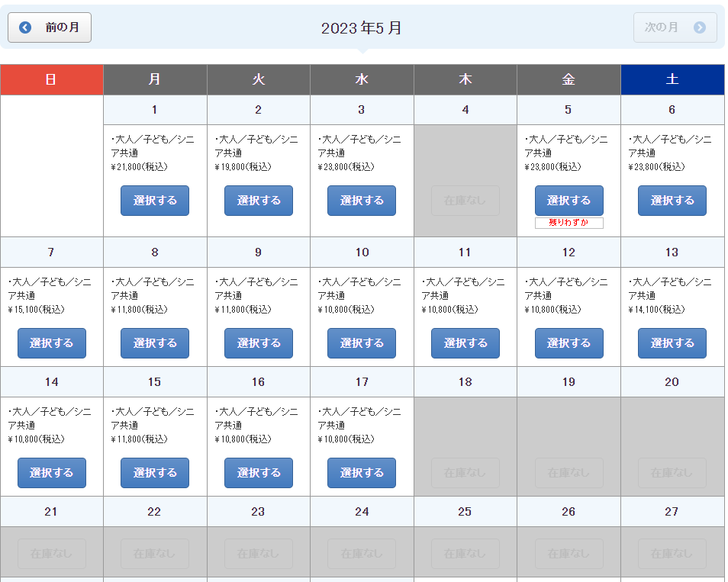
Task: Click the sold-out 在庫なし button on May 4
Action: [465, 201]
